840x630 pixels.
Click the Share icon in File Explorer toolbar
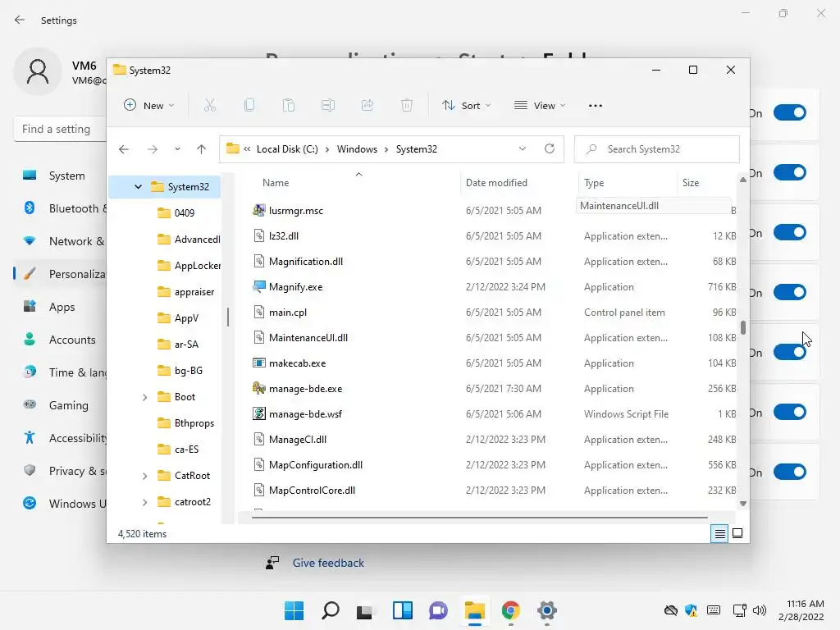click(x=367, y=105)
